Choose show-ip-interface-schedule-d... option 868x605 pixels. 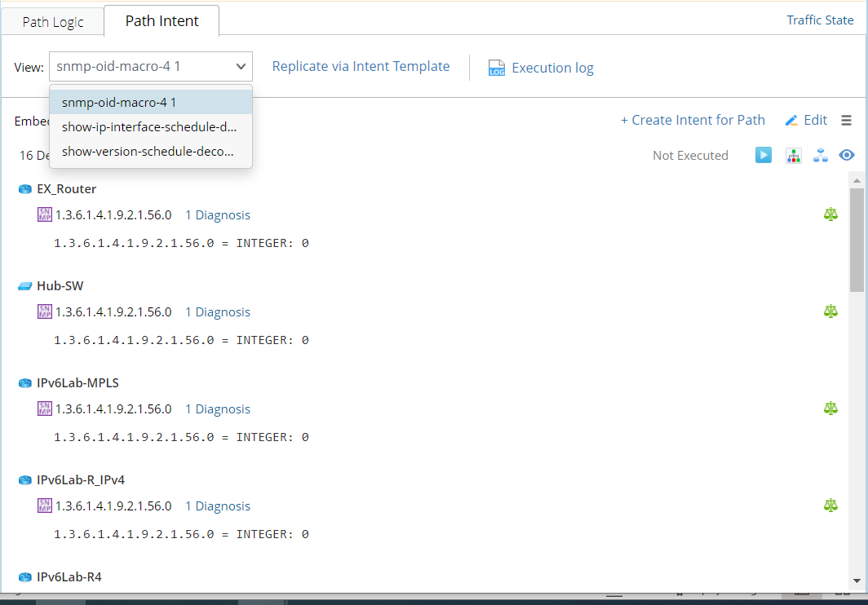151,126
